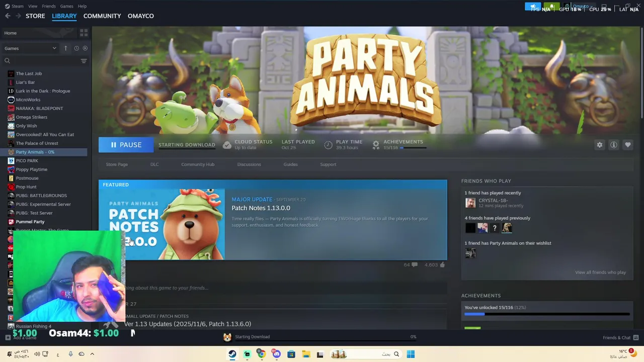Open the View menu
The image size is (644, 362).
33,6
